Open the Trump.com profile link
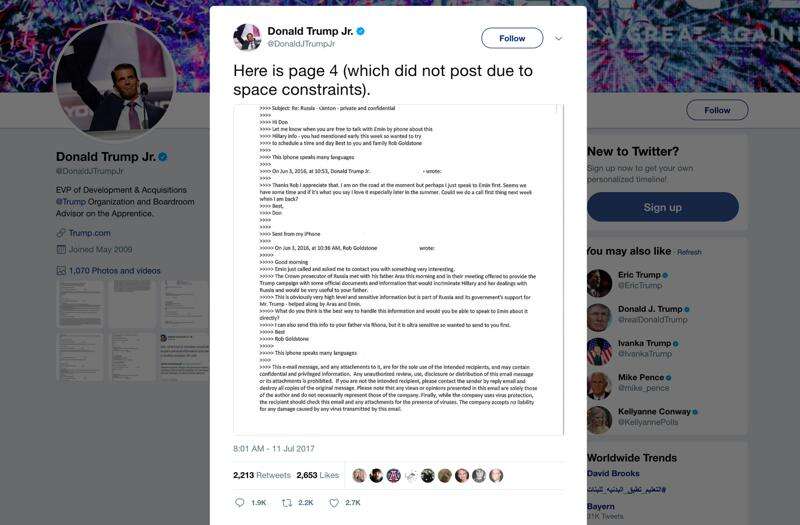The image size is (800, 525). click(89, 233)
